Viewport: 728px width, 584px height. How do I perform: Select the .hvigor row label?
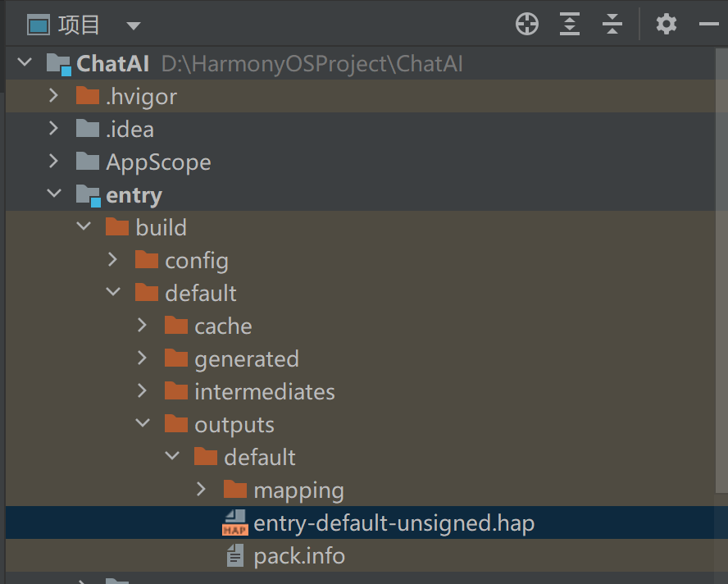[141, 97]
